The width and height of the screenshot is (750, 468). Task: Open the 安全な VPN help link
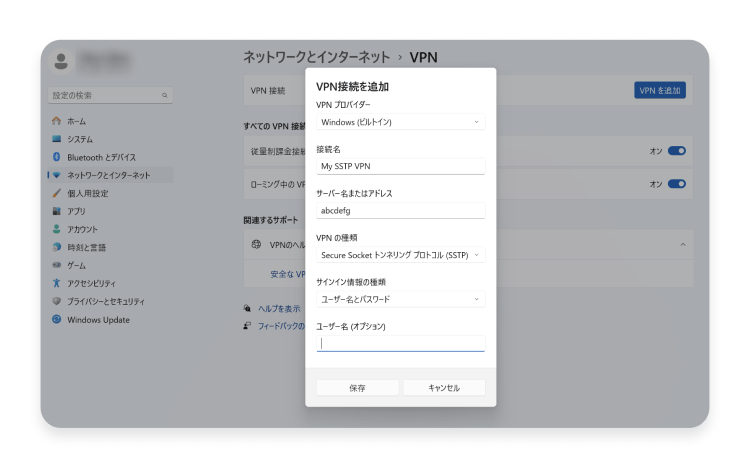tap(287, 274)
